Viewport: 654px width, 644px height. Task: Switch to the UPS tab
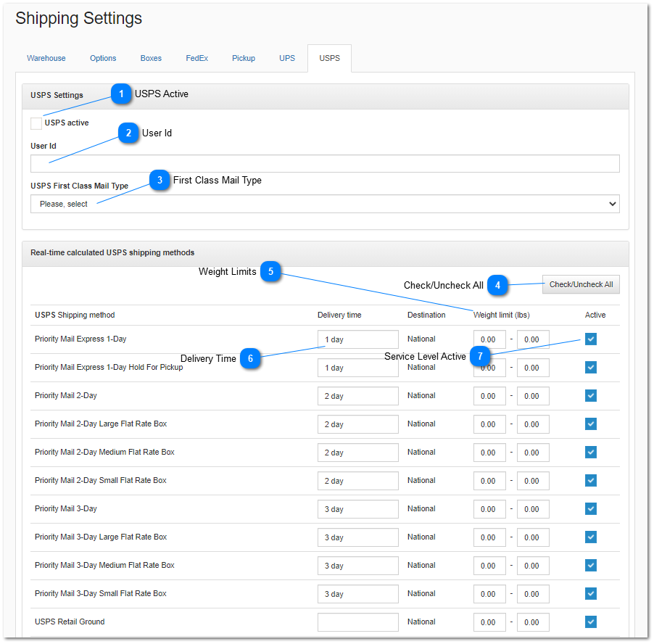pyautogui.click(x=287, y=58)
